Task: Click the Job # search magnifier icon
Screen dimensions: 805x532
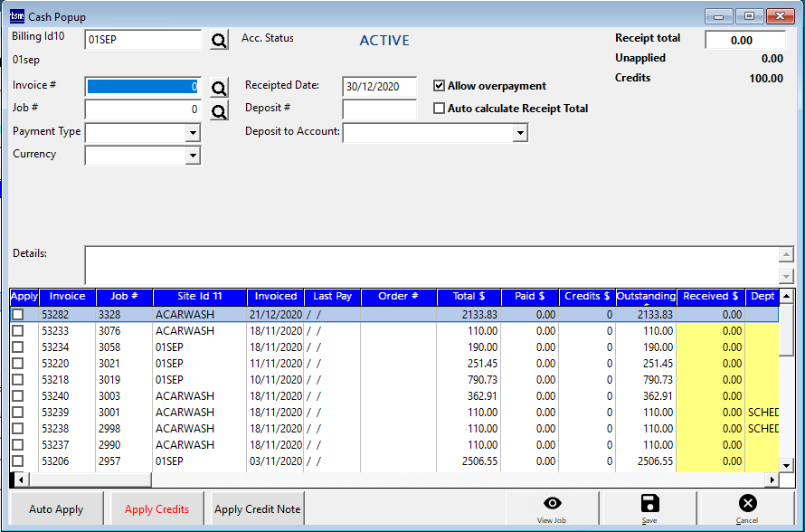Action: pyautogui.click(x=219, y=111)
